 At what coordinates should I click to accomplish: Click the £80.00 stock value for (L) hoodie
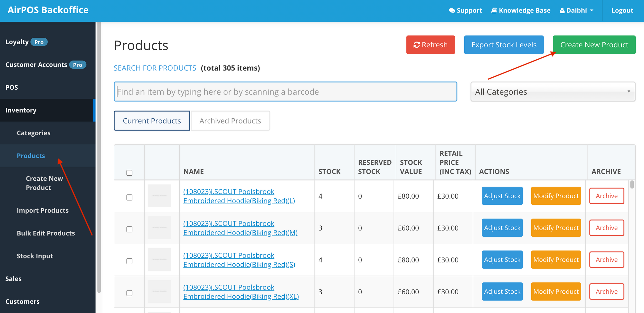tap(408, 196)
